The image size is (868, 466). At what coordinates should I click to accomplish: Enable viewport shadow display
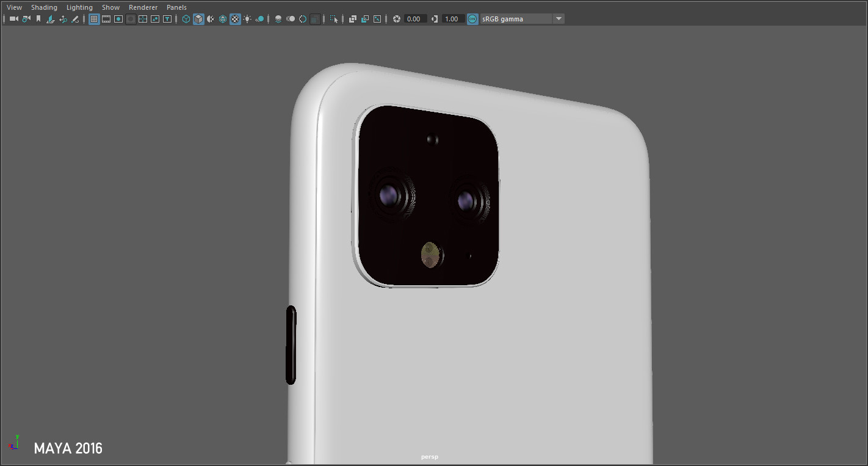[x=259, y=19]
